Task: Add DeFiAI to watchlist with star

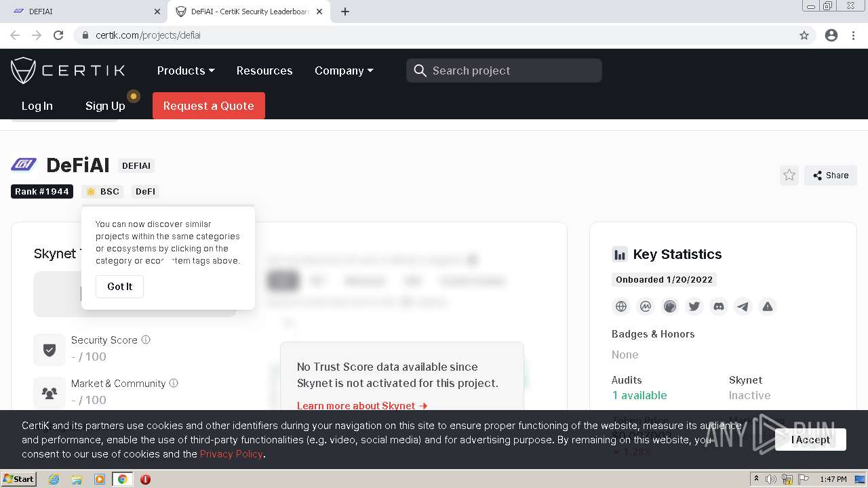Action: [789, 175]
